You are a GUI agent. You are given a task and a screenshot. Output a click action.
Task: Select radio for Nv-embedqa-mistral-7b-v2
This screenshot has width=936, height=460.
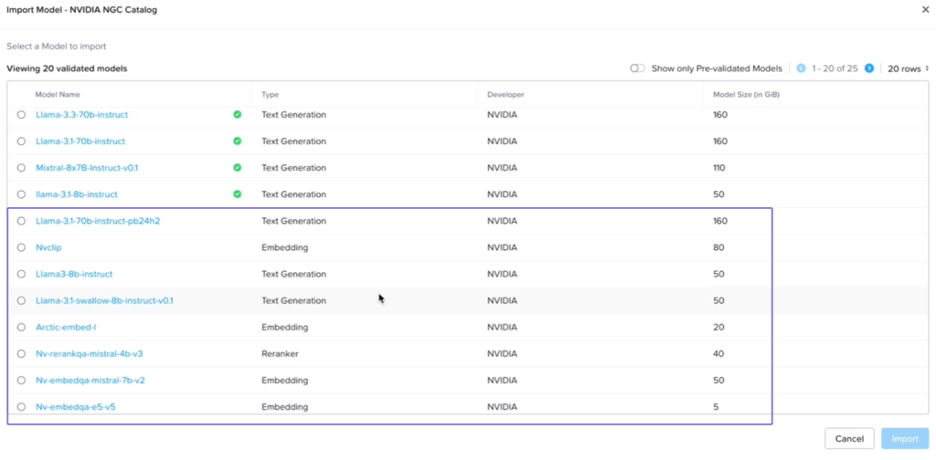tap(21, 380)
